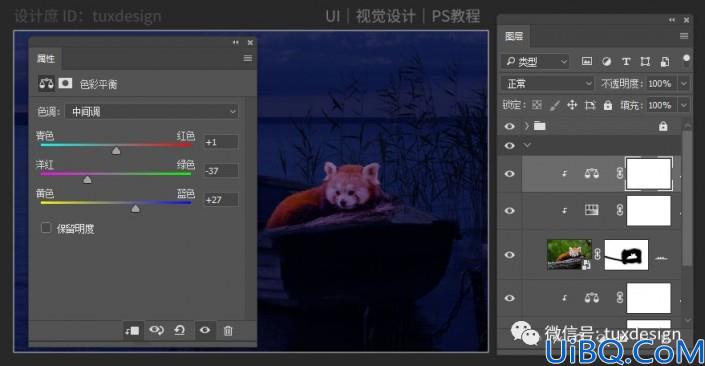705x366 pixels.
Task: Select the mask icon in Properties panel
Action: 65,84
